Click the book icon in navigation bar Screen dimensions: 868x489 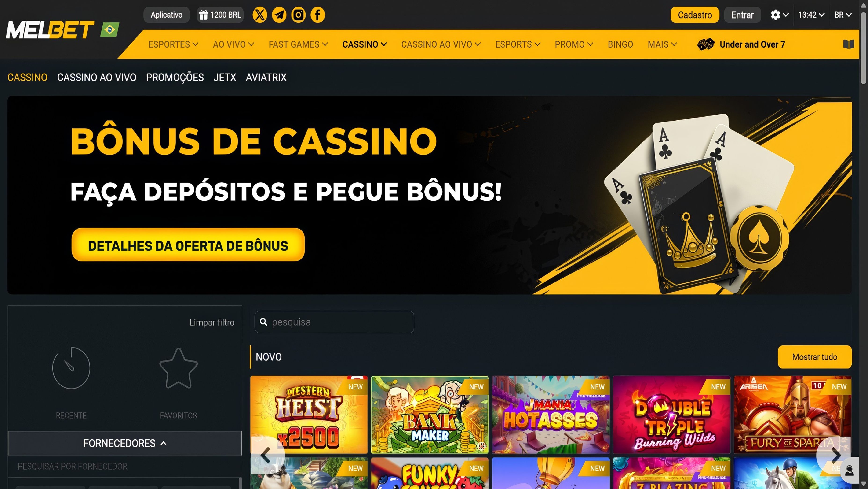pos(848,44)
